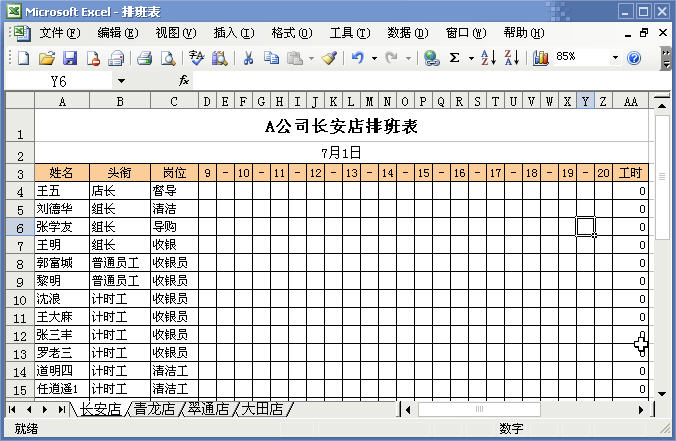The width and height of the screenshot is (676, 441).
Task: Open the 插入(I) menu
Action: (x=234, y=33)
